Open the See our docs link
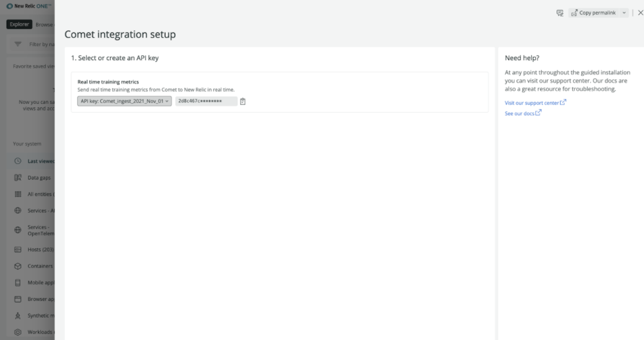 520,113
